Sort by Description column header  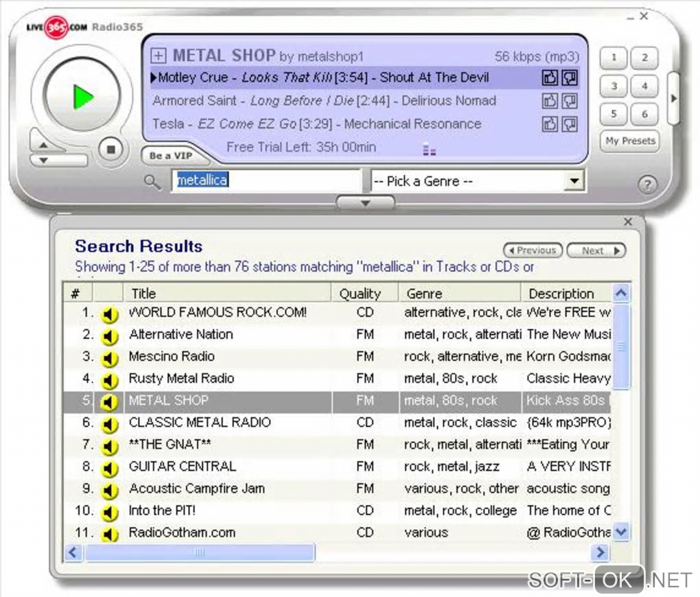(566, 294)
